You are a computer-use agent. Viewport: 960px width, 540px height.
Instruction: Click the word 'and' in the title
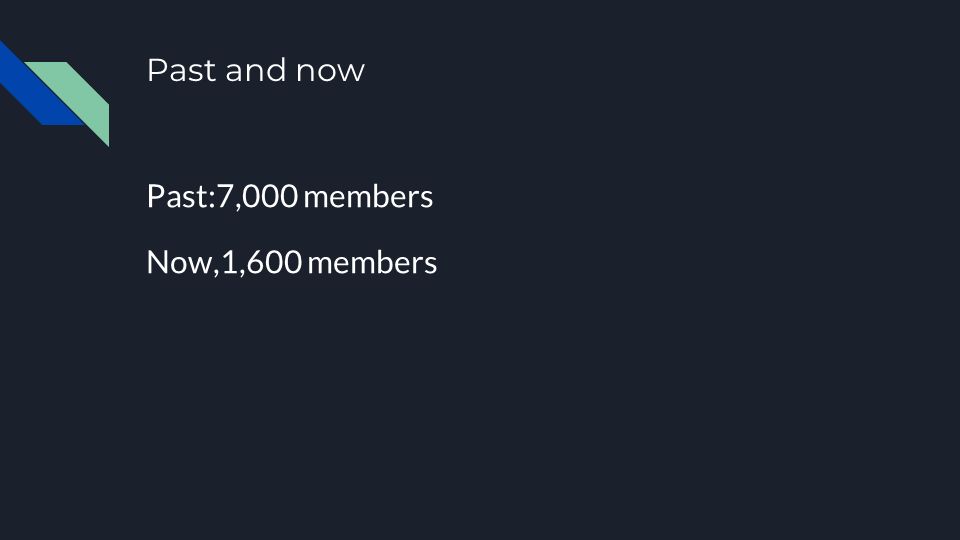point(255,70)
